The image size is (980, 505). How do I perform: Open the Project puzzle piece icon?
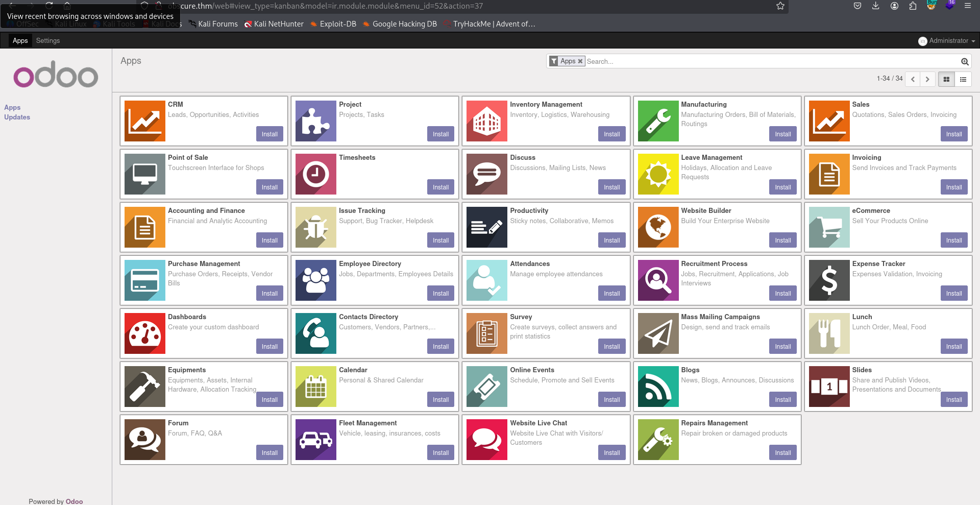pyautogui.click(x=315, y=121)
